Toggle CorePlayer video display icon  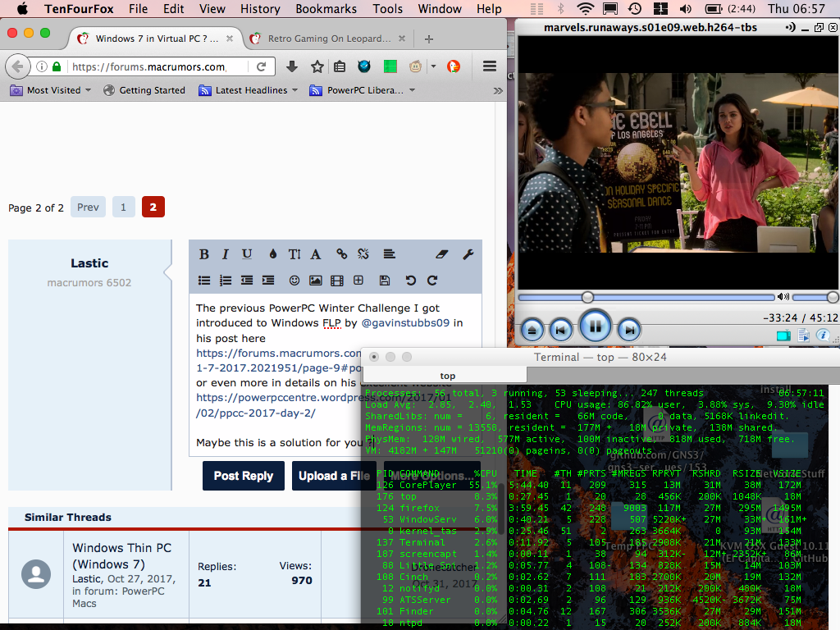(783, 336)
